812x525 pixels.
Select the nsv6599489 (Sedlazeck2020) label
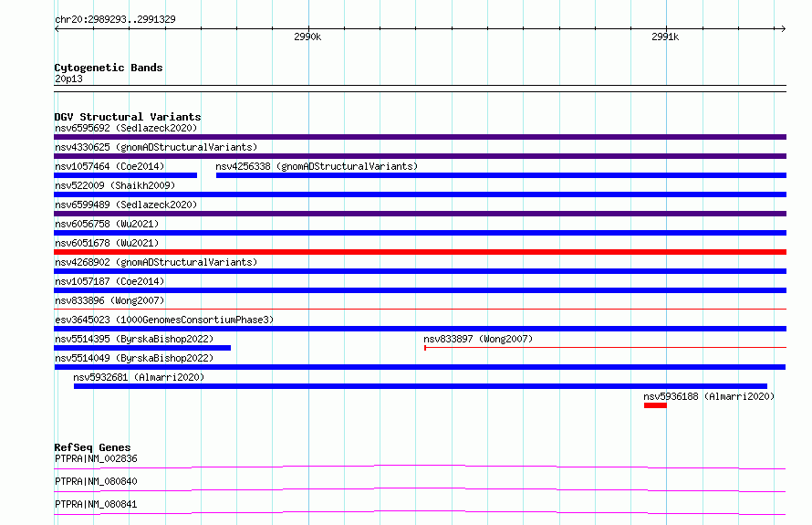tap(126, 205)
